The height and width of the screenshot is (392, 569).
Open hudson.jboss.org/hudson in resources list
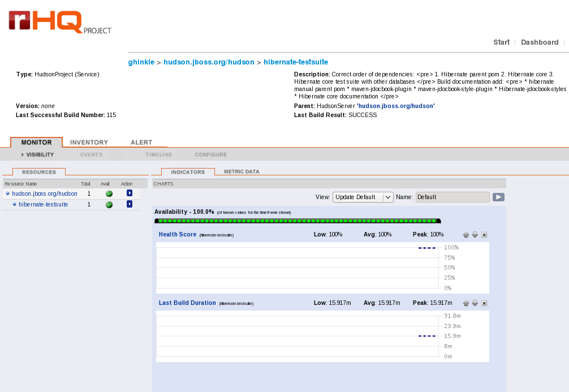(x=45, y=193)
